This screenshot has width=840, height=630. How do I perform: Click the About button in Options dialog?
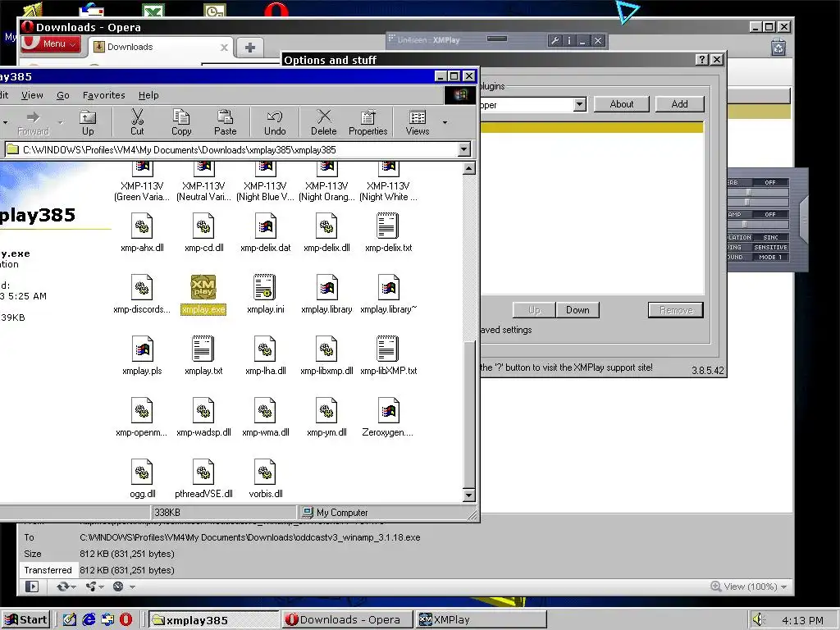pyautogui.click(x=622, y=104)
